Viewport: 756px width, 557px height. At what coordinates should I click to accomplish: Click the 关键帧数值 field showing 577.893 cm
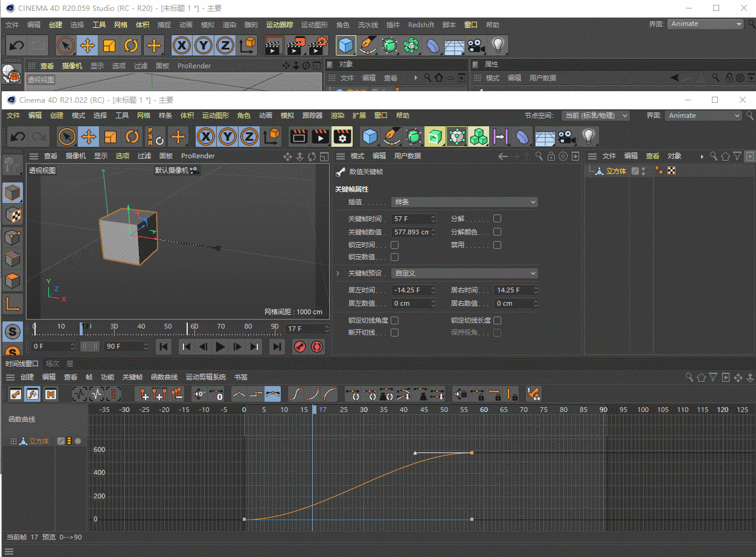click(x=411, y=232)
